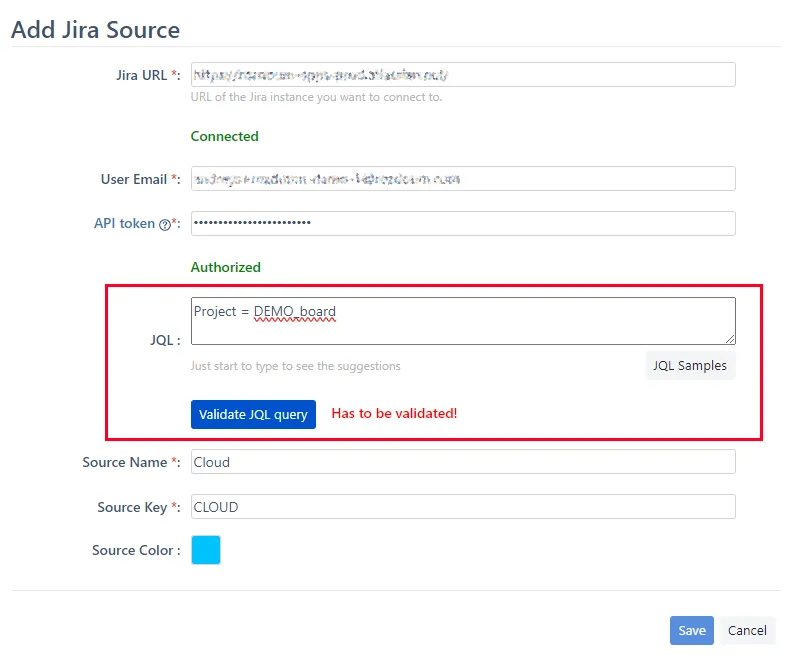Screen dimensions: 794x655
Task: Open the cyan Source Color swatch
Action: 206,550
